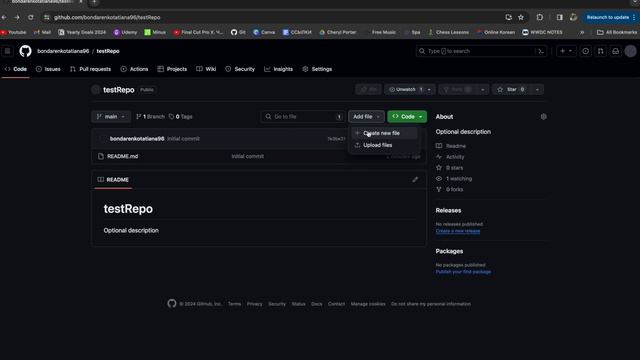
Task: Open the Readme link in About
Action: pyautogui.click(x=456, y=146)
